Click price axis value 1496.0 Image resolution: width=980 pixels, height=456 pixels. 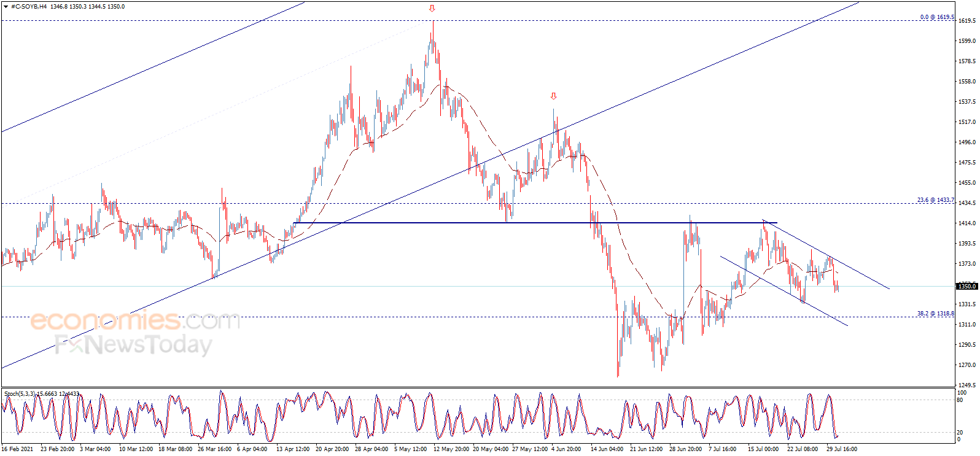pyautogui.click(x=966, y=142)
